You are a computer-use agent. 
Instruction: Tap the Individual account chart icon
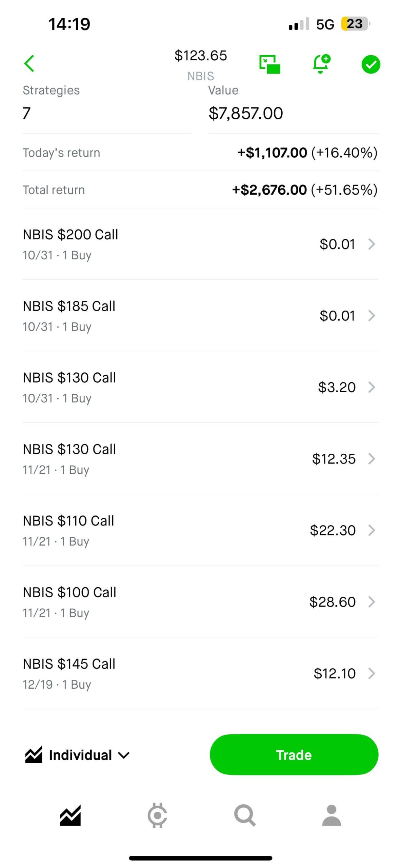[34, 755]
